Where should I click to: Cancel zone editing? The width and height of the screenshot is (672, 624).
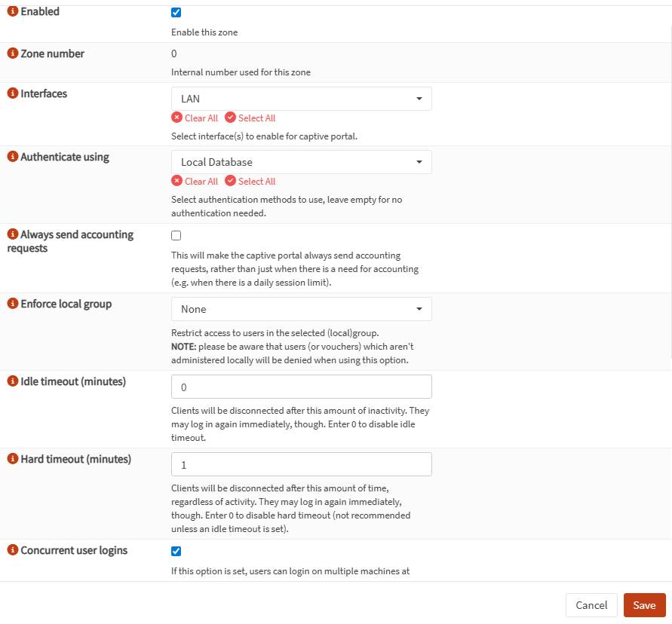click(x=591, y=605)
